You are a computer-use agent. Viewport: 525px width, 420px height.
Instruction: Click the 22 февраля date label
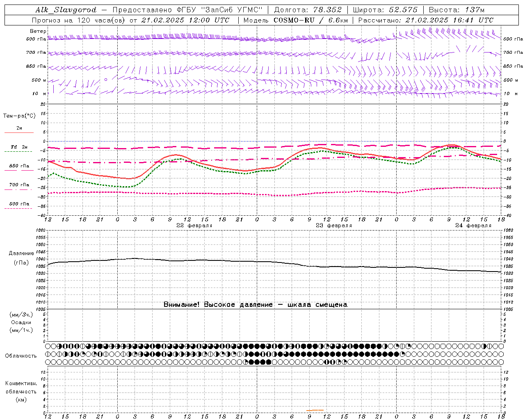click(194, 226)
